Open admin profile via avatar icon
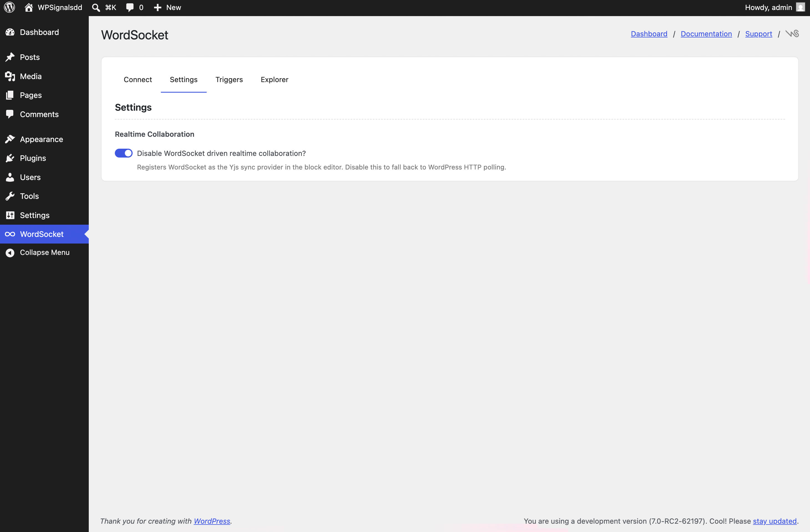The height and width of the screenshot is (532, 810). coord(800,7)
